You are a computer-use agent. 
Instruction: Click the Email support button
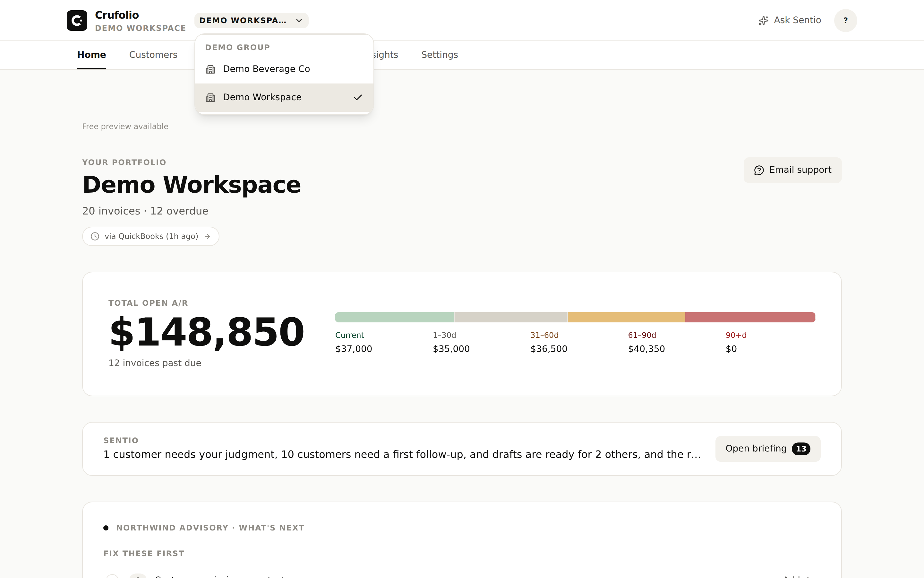coord(792,170)
